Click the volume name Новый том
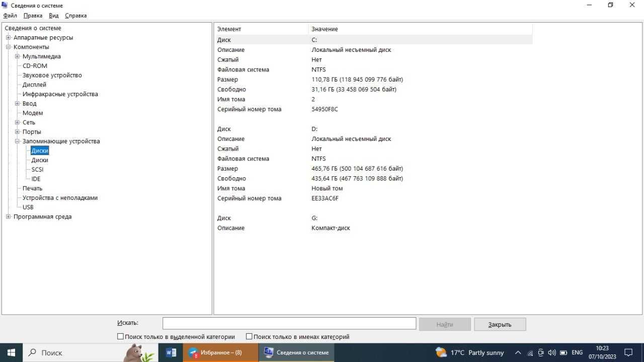The height and width of the screenshot is (362, 644). pyautogui.click(x=327, y=188)
